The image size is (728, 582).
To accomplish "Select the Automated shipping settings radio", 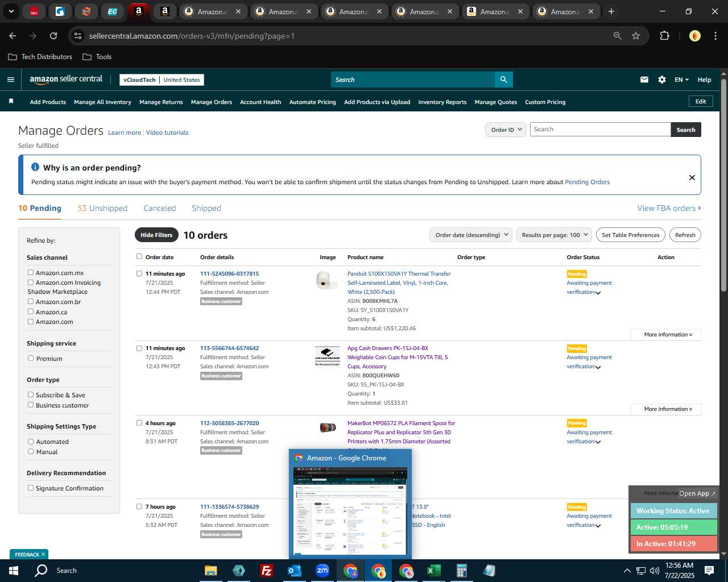I will (31, 442).
